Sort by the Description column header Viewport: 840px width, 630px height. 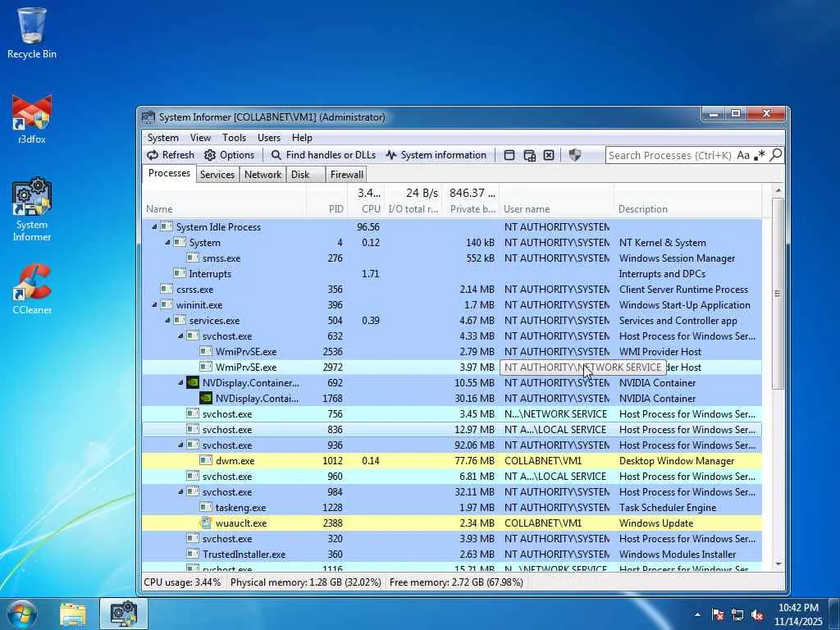(687, 200)
